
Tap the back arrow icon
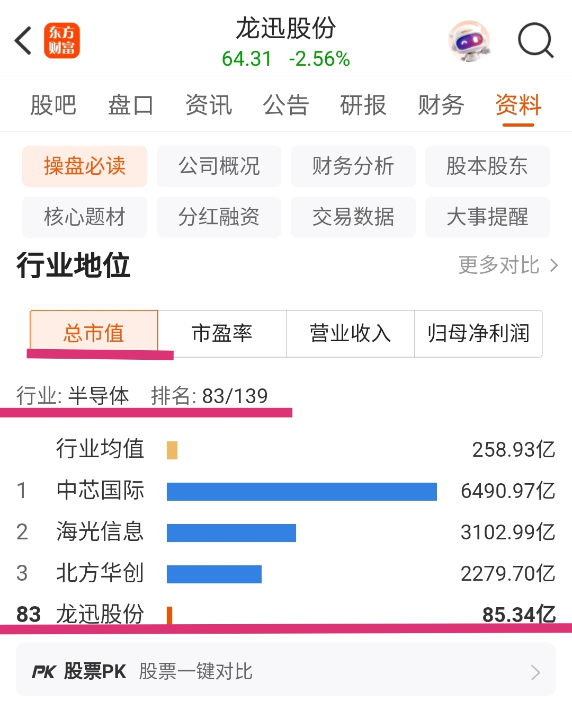pyautogui.click(x=23, y=41)
